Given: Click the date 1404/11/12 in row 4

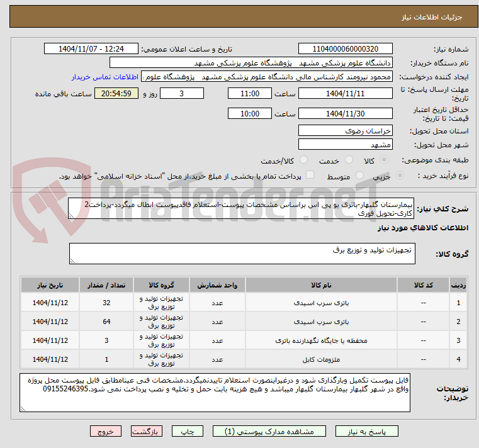Looking at the screenshot, I should [x=50, y=359].
